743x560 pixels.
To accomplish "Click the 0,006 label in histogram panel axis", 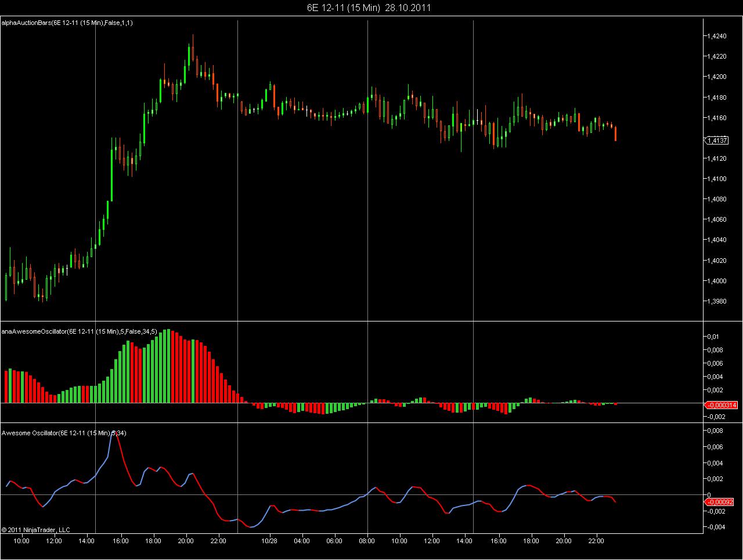I will pyautogui.click(x=715, y=363).
